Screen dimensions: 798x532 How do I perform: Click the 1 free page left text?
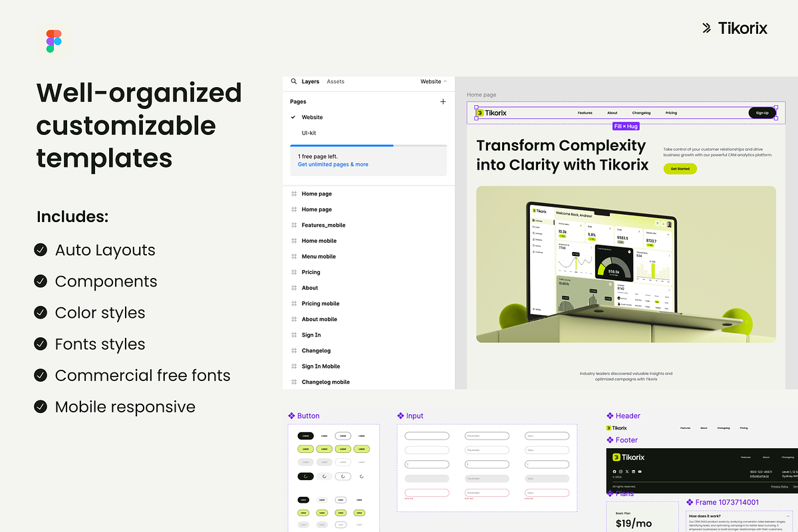(318, 156)
